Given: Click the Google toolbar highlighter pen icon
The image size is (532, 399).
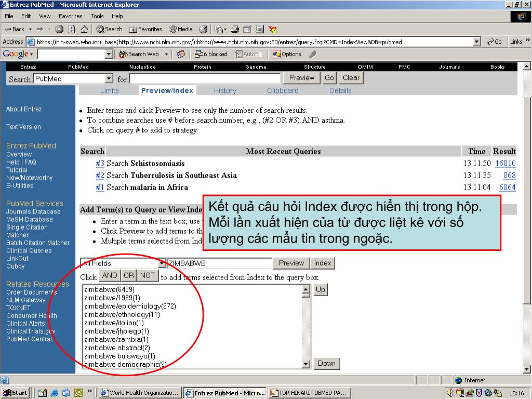Looking at the screenshot, I should (312, 54).
